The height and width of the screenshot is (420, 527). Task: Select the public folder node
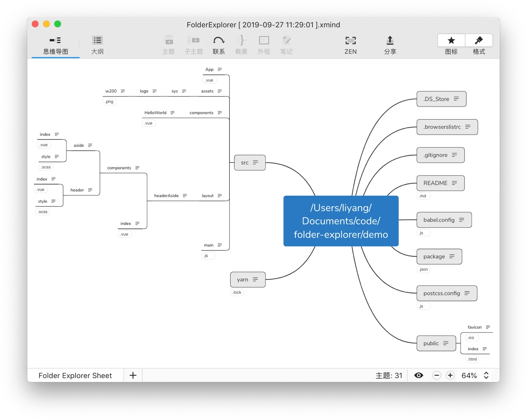pos(436,343)
